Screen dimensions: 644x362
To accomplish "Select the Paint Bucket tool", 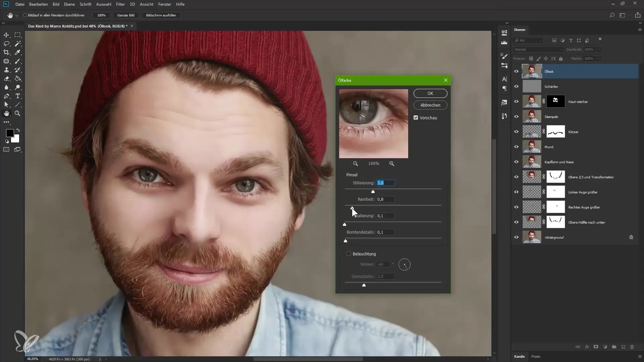I will [17, 79].
